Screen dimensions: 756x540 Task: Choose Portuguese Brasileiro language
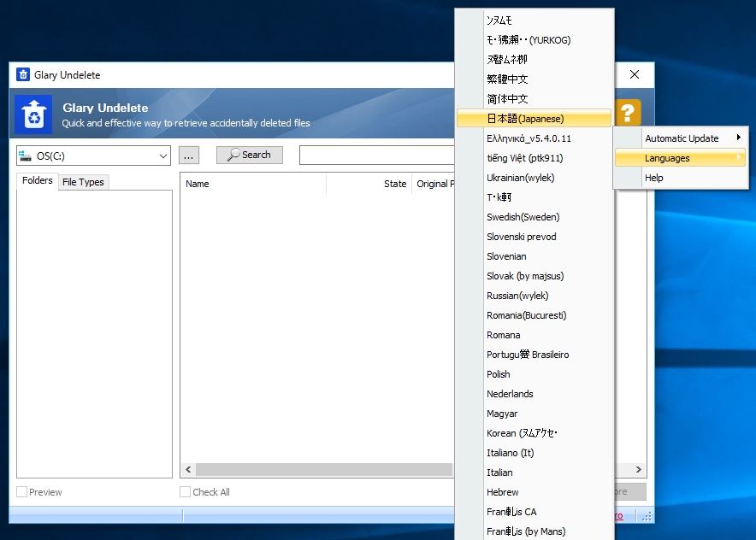click(535, 355)
